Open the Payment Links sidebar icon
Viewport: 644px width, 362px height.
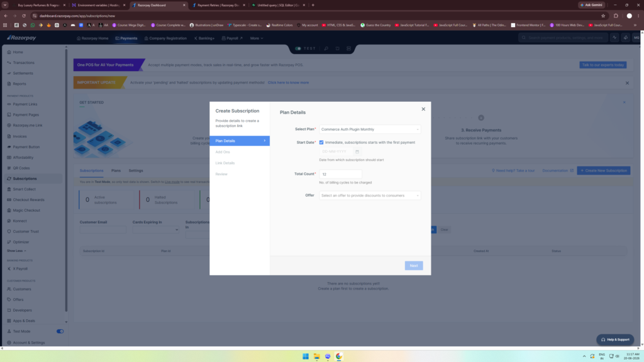tap(9, 104)
